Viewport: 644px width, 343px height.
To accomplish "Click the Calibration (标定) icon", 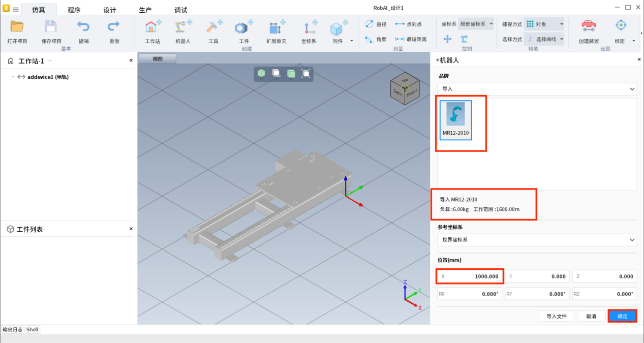I will (x=620, y=26).
